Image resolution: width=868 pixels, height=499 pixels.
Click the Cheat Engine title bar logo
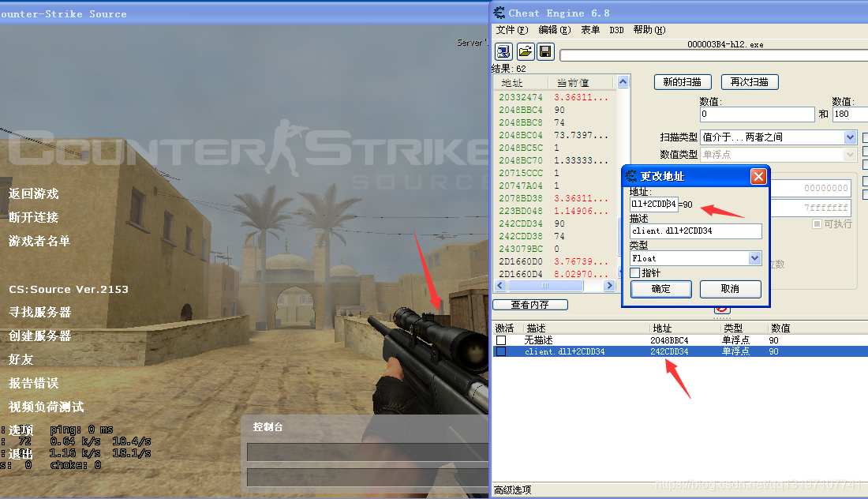tap(499, 13)
